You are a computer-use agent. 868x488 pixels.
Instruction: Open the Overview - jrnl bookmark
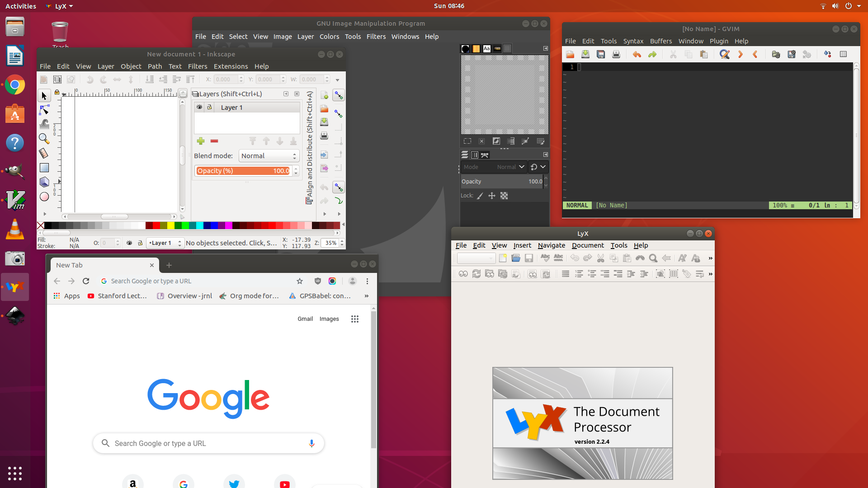(184, 296)
